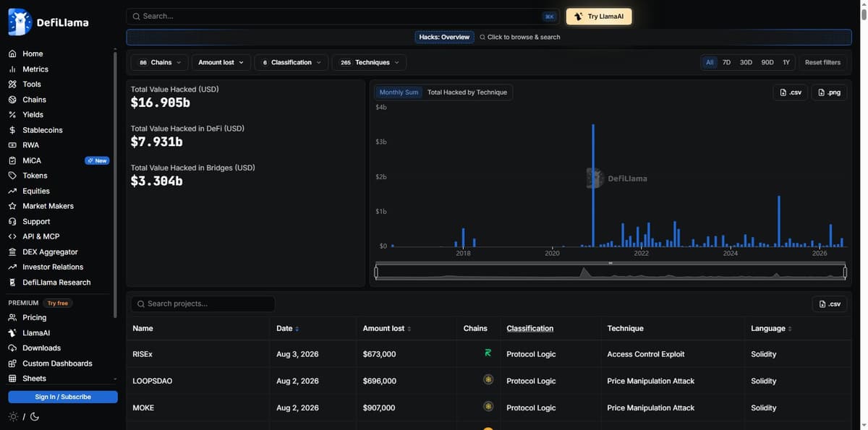Open the DEX Aggregator icon

[12, 251]
